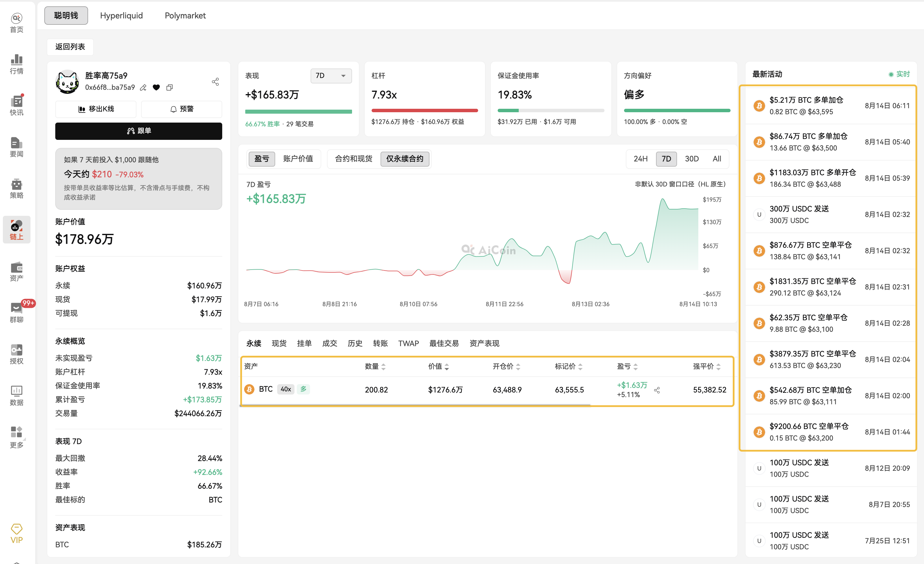Open the 策略 strategy robot icon
This screenshot has width=924, height=564.
[16, 188]
